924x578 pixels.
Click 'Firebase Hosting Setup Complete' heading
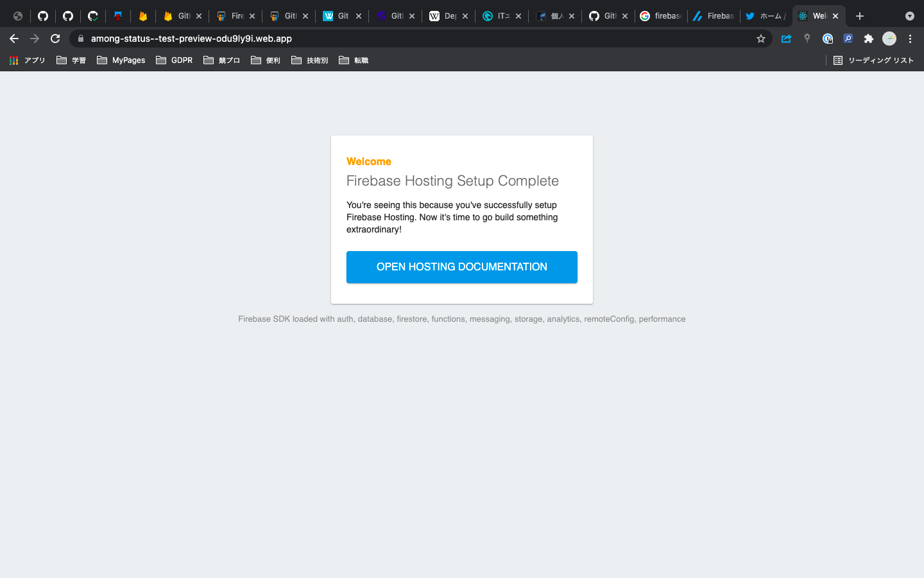[452, 181]
